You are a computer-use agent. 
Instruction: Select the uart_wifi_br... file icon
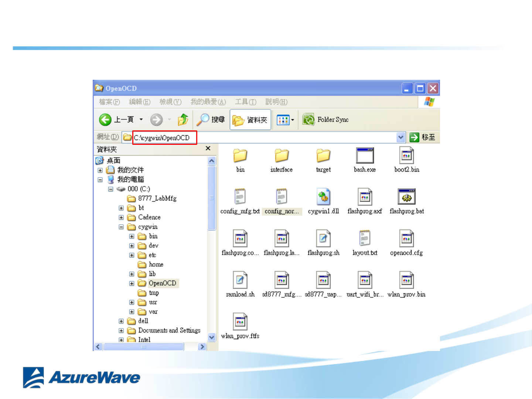point(365,280)
